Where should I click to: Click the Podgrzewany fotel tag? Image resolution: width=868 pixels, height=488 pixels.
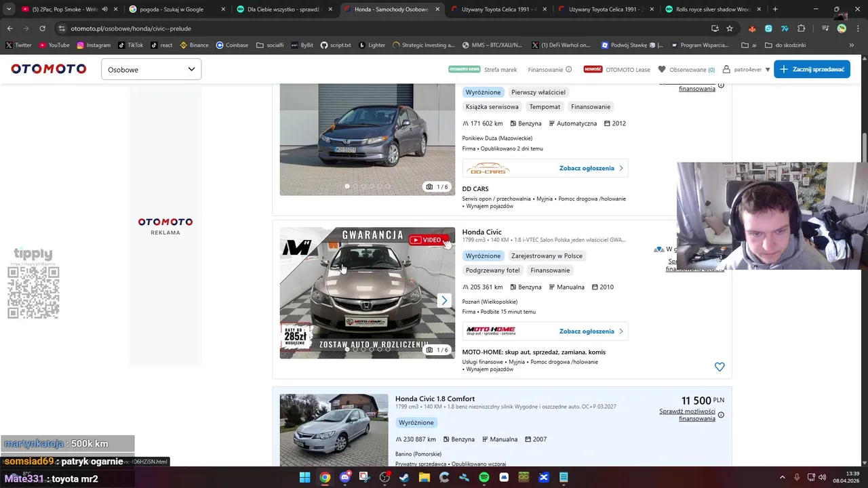(492, 270)
